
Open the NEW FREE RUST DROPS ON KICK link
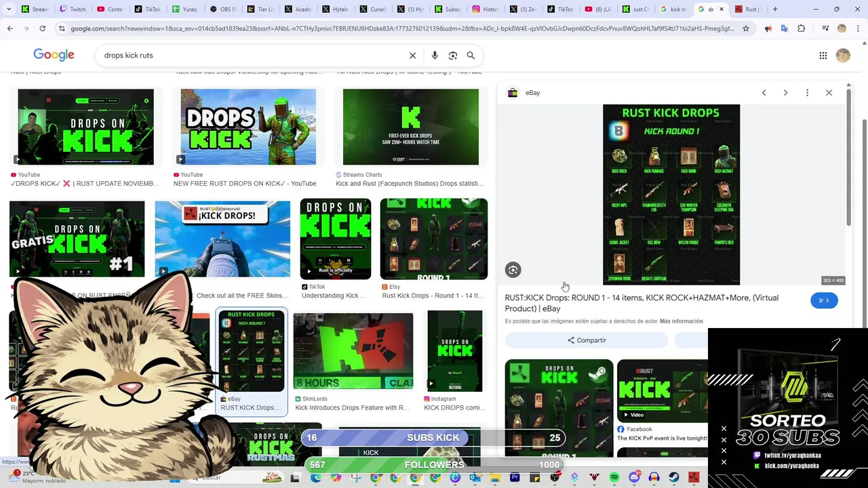245,184
